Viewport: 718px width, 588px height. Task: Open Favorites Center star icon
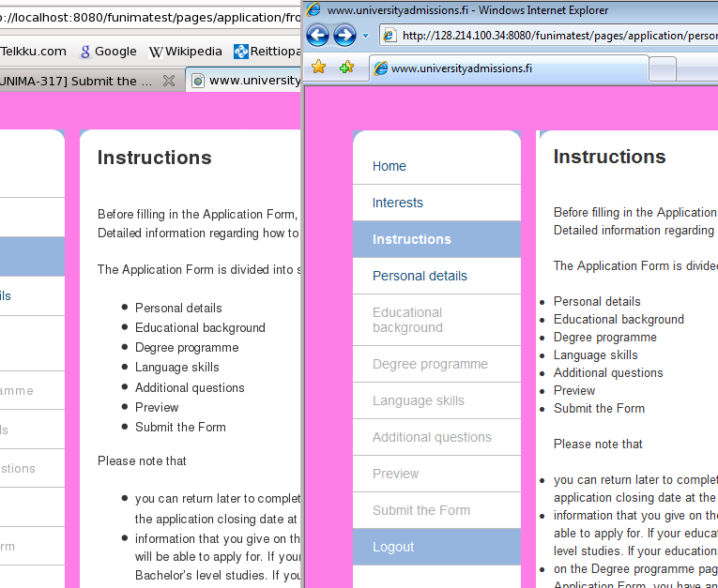tap(318, 68)
